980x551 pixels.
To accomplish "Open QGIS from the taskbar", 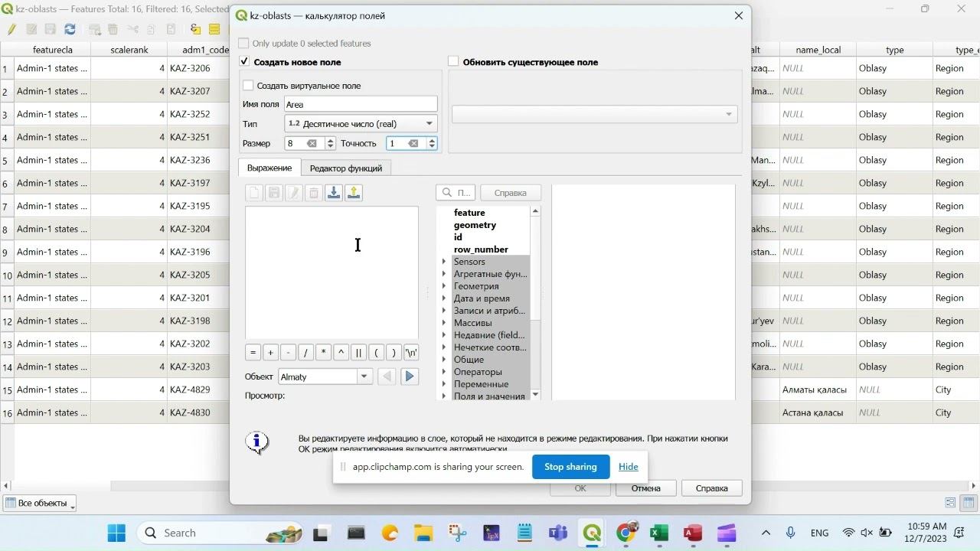I will [x=592, y=533].
